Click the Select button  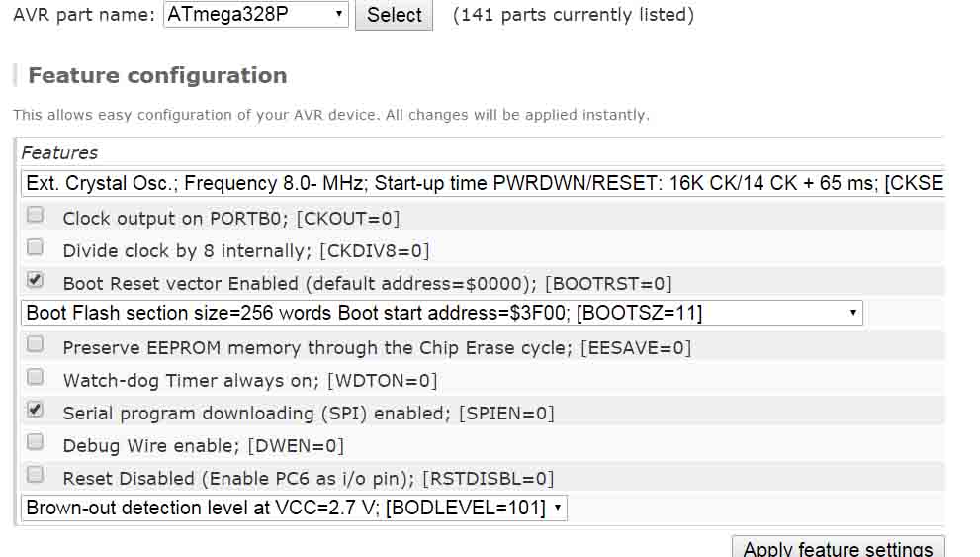coord(394,15)
